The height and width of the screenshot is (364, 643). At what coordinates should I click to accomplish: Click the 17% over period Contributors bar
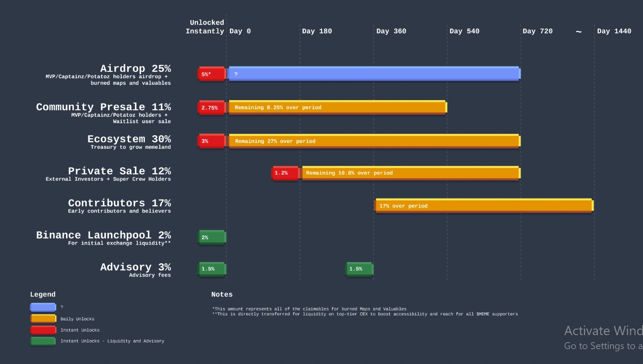coord(484,206)
